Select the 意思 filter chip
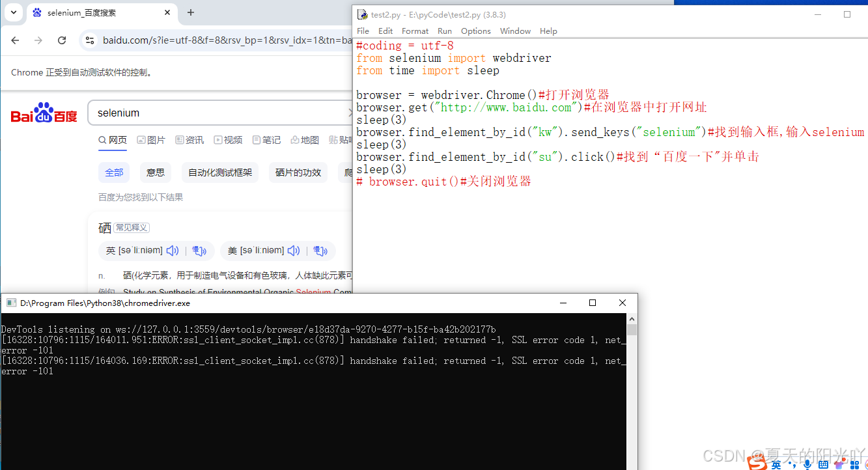This screenshot has width=868, height=470. click(156, 173)
